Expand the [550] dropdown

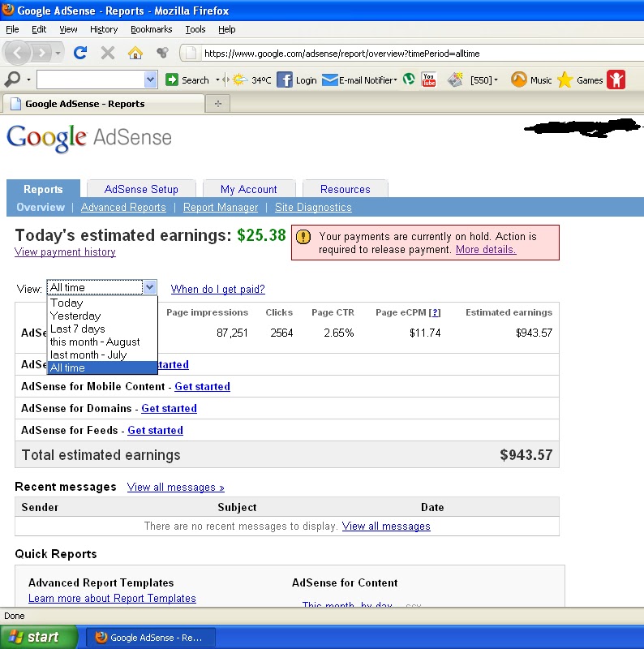[x=496, y=80]
